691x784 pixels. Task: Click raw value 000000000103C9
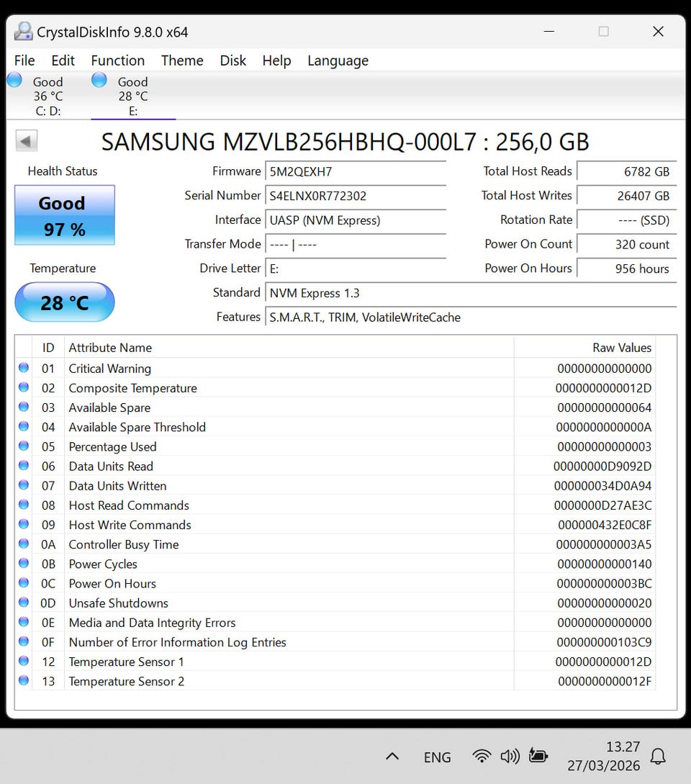coord(604,642)
